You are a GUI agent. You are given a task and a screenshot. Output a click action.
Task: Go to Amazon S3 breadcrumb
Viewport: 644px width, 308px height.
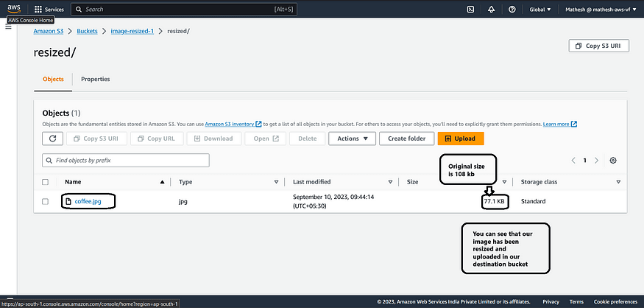tap(49, 31)
